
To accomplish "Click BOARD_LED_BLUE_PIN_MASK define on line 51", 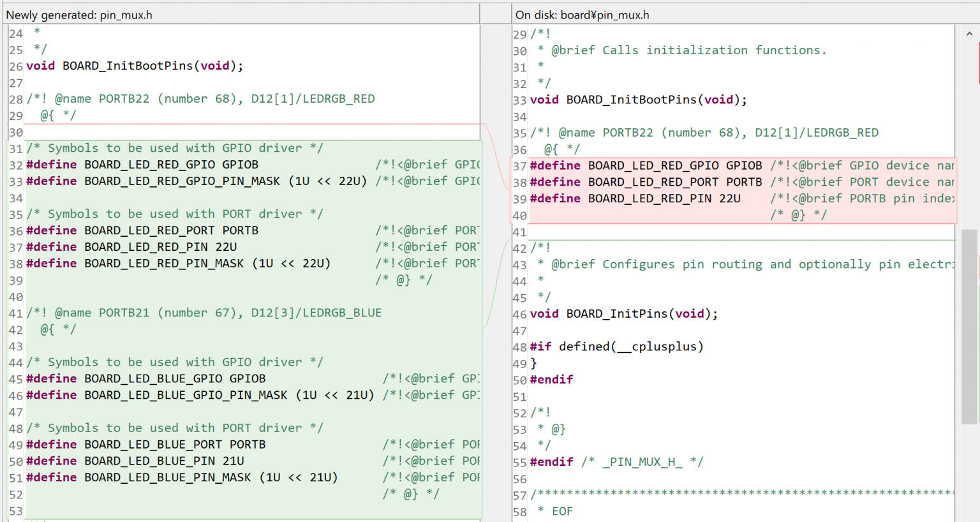I will (x=167, y=478).
